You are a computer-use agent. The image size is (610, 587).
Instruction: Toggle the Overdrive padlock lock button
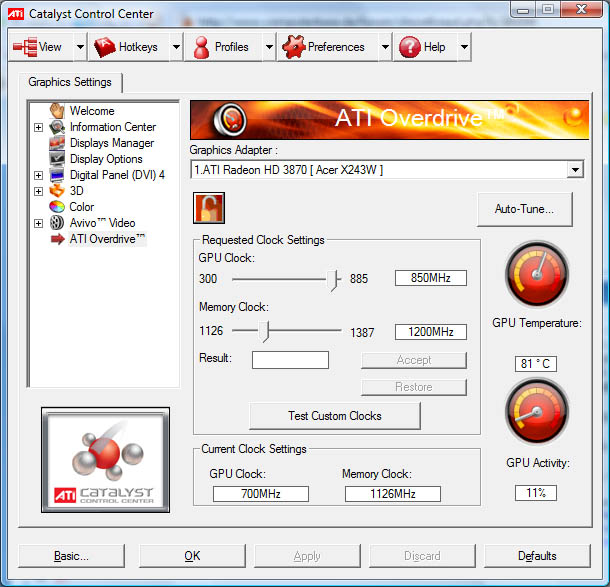(x=209, y=208)
